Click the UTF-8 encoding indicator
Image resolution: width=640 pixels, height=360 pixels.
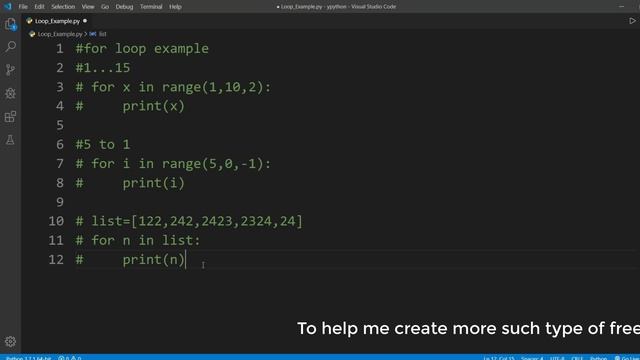coord(557,358)
